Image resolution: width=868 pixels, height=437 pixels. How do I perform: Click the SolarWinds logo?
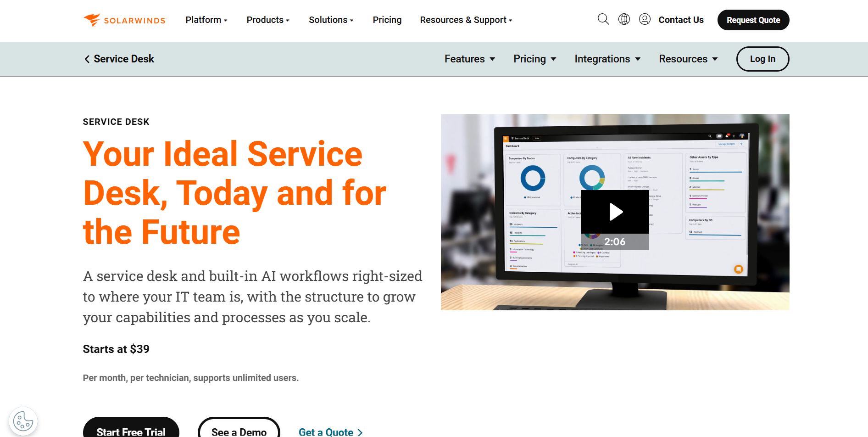(124, 20)
